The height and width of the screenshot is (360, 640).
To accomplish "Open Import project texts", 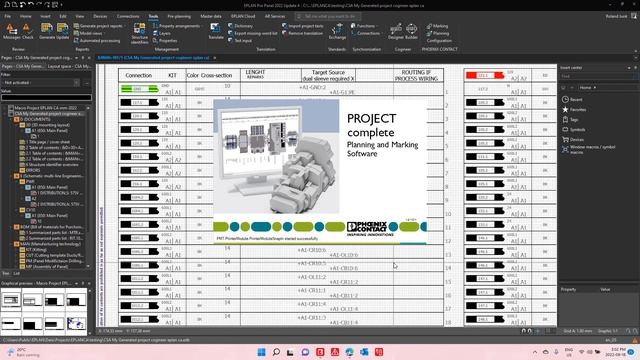I will [x=302, y=26].
